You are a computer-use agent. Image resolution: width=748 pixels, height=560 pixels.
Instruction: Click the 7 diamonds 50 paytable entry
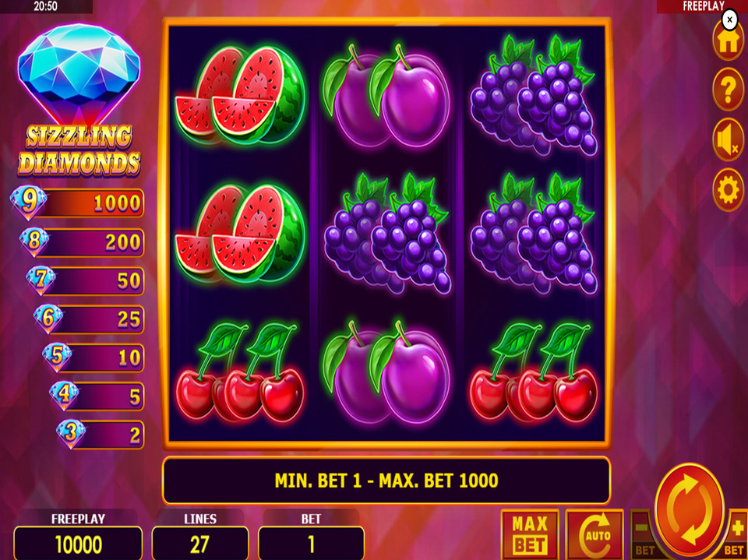[85, 280]
